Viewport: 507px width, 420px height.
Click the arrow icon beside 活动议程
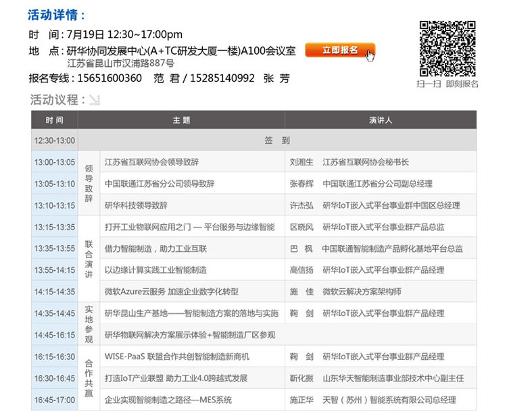95,101
